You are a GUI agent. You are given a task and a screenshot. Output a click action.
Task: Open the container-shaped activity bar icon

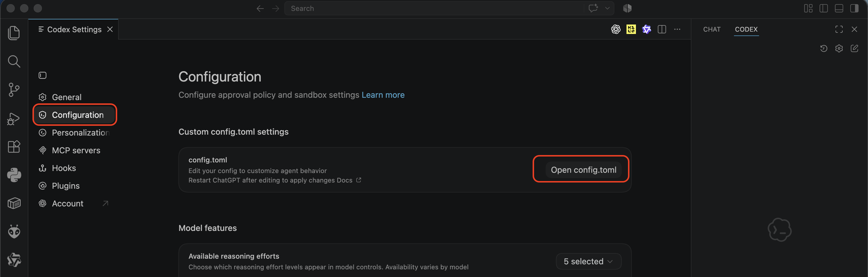pos(14,203)
